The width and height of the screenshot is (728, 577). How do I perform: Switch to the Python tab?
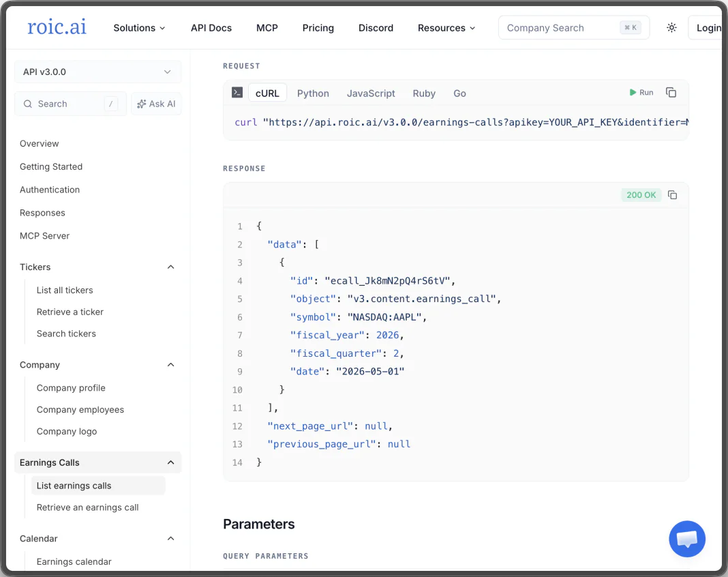coord(313,93)
